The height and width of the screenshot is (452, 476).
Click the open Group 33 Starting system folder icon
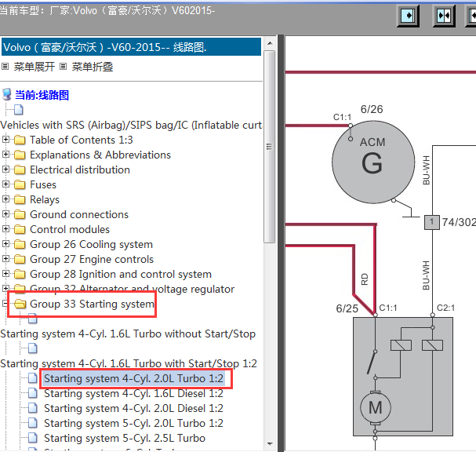20,304
